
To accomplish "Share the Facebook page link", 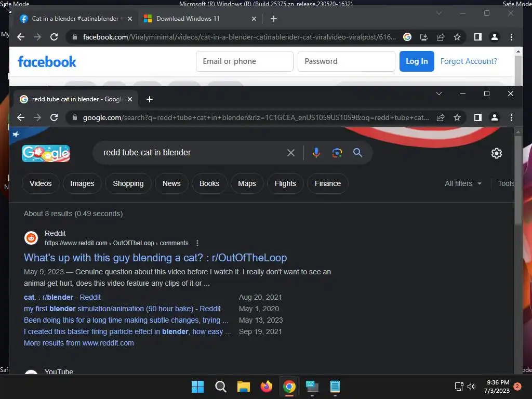I will click(441, 37).
